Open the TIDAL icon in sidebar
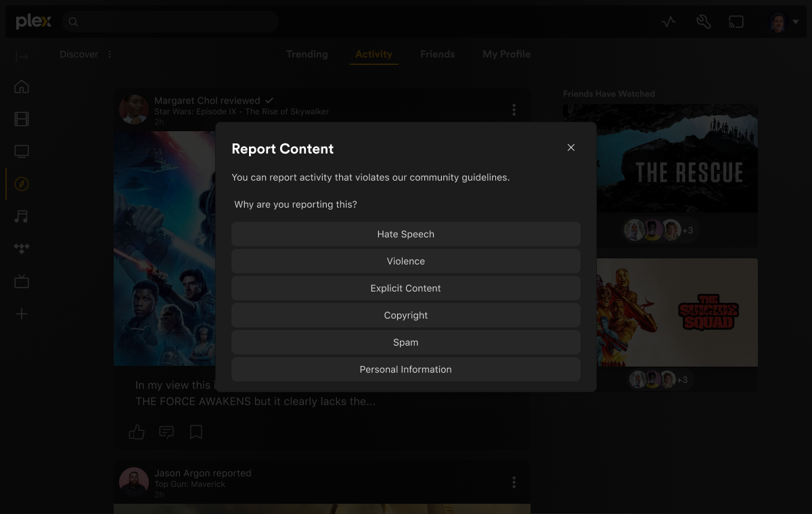This screenshot has width=812, height=514. coord(22,249)
